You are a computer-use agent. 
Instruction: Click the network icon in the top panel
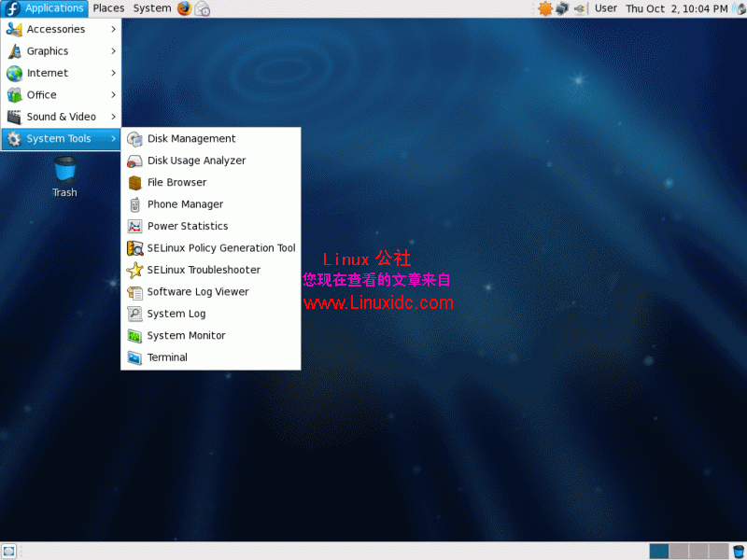[562, 8]
